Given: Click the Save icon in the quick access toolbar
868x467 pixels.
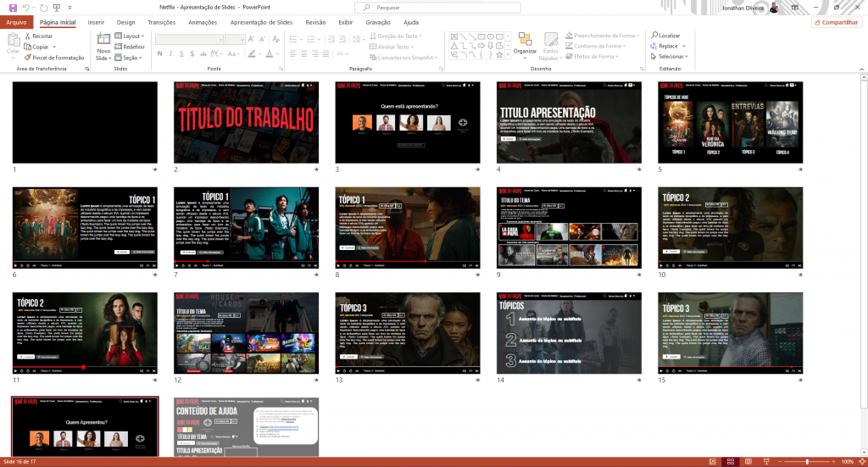Looking at the screenshot, I should pyautogui.click(x=13, y=8).
